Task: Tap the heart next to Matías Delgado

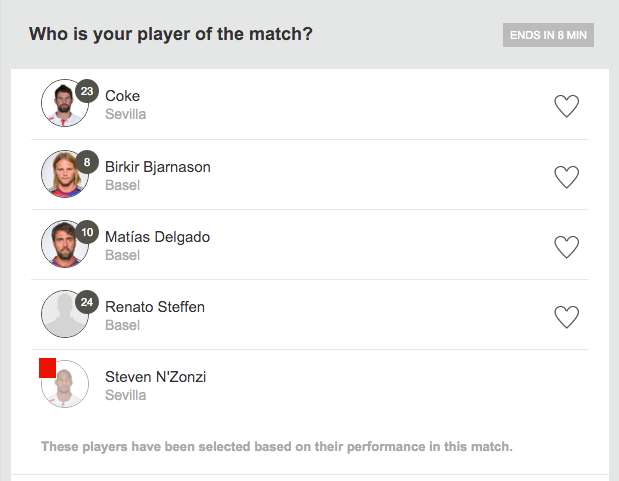Action: pyautogui.click(x=566, y=247)
